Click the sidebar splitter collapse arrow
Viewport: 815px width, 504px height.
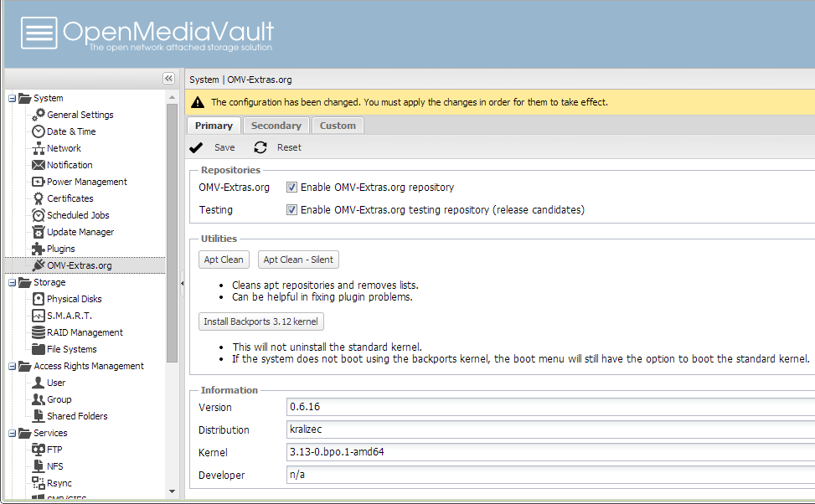tap(182, 283)
